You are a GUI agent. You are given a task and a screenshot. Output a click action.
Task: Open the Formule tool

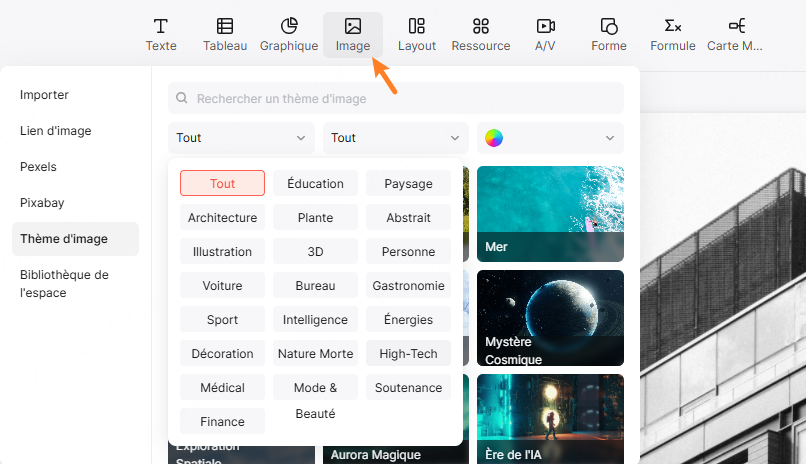click(673, 27)
